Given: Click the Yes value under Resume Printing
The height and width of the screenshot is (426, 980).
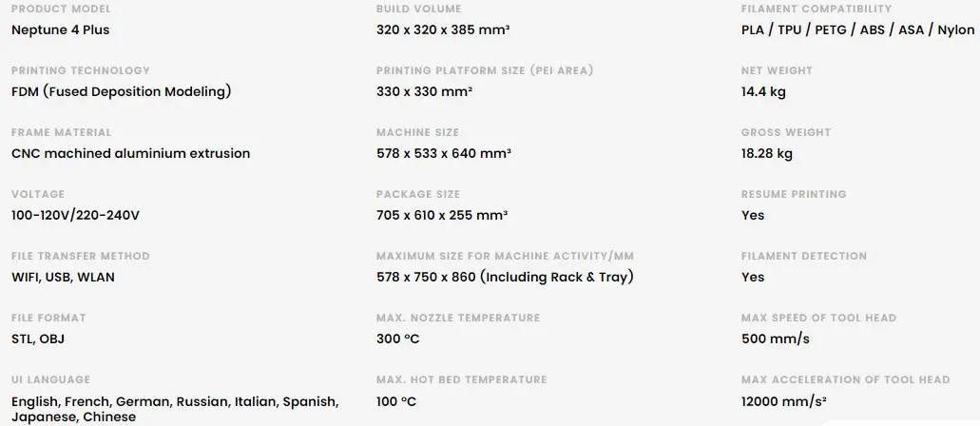Looking at the screenshot, I should (753, 215).
